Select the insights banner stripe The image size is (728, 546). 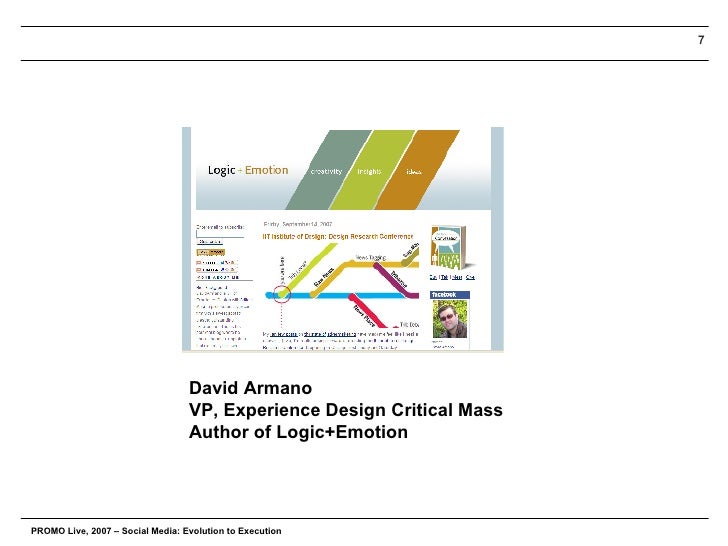click(371, 170)
